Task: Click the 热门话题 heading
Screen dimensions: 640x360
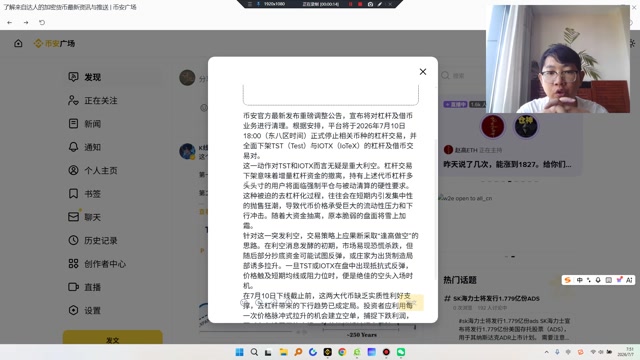Action: 460,280
